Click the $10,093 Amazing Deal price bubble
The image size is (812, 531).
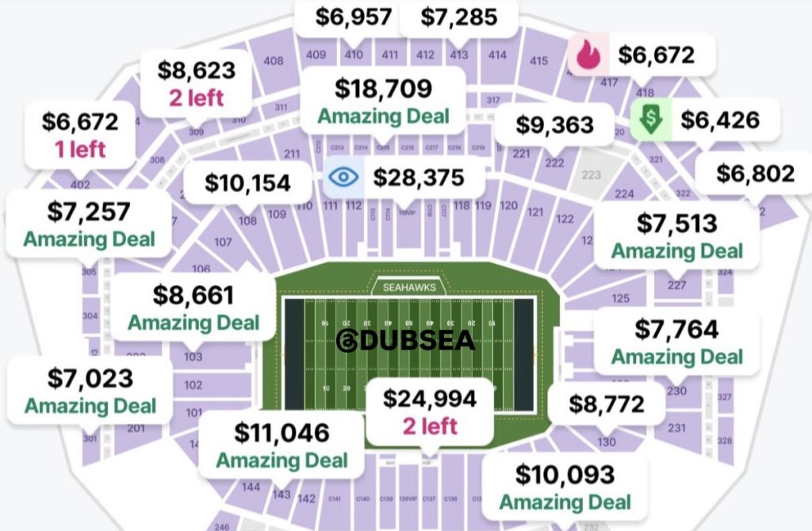tap(565, 487)
